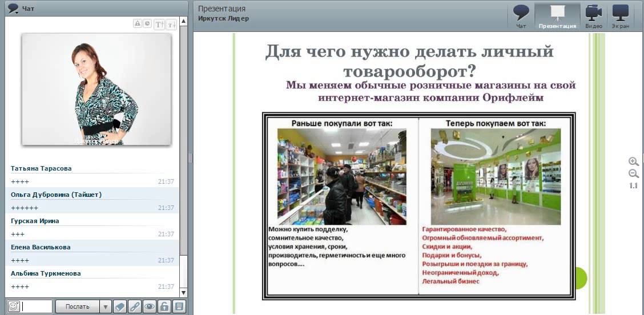
Task: Click the Oriflame store photo under 'Теперь покупаем вот так'
Action: coord(496,176)
